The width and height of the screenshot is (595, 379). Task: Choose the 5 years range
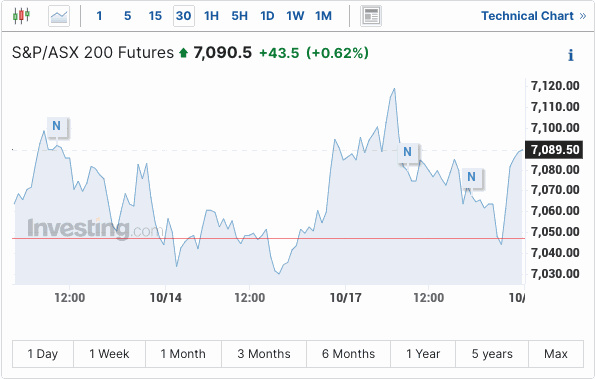click(x=492, y=354)
